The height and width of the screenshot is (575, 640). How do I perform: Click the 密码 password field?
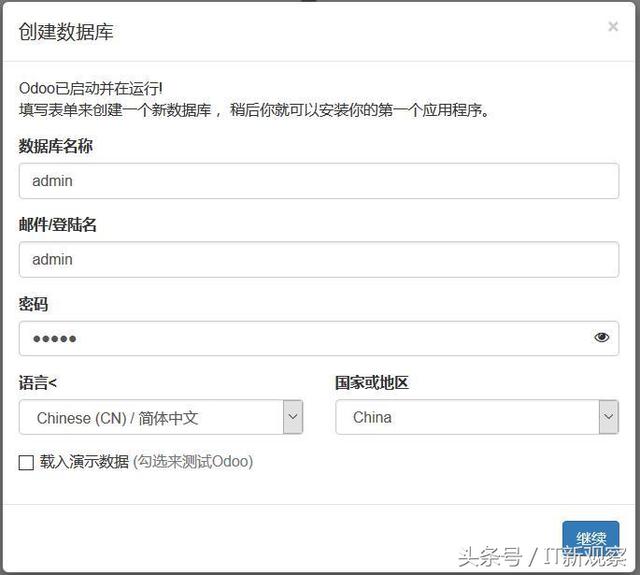(x=319, y=338)
